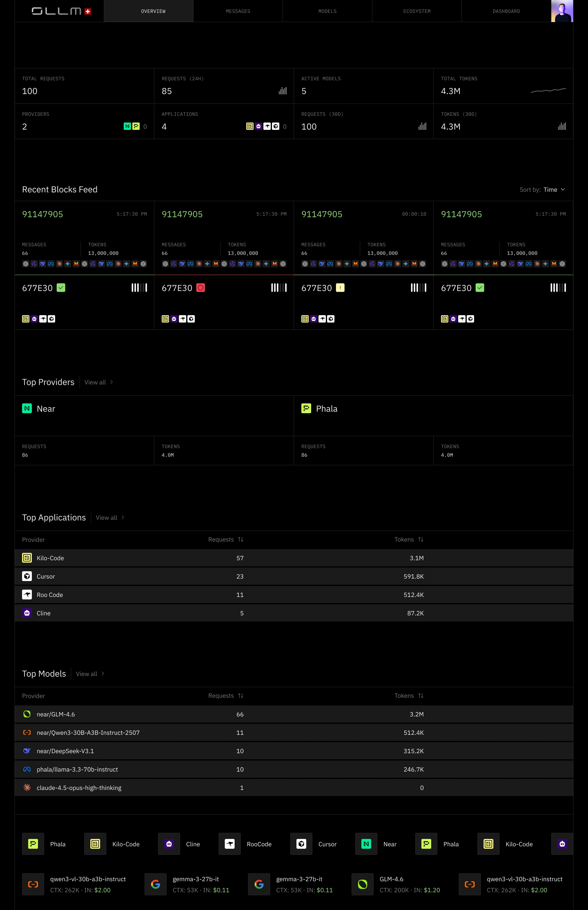
Task: Click the Google icon beside first gemma-3-27b-it
Action: (155, 884)
